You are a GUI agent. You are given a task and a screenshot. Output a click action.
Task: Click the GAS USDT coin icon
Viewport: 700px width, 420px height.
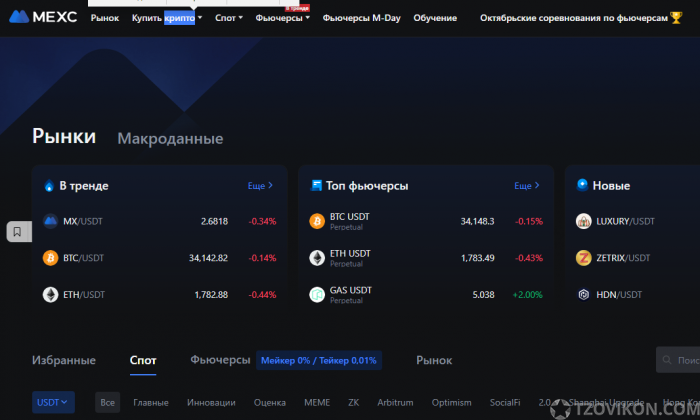point(317,295)
